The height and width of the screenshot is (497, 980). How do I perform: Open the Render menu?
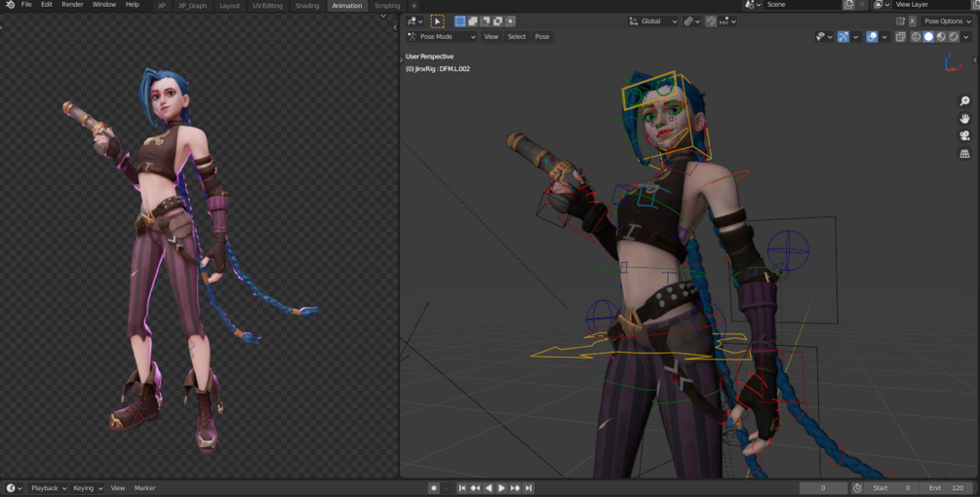pos(72,4)
